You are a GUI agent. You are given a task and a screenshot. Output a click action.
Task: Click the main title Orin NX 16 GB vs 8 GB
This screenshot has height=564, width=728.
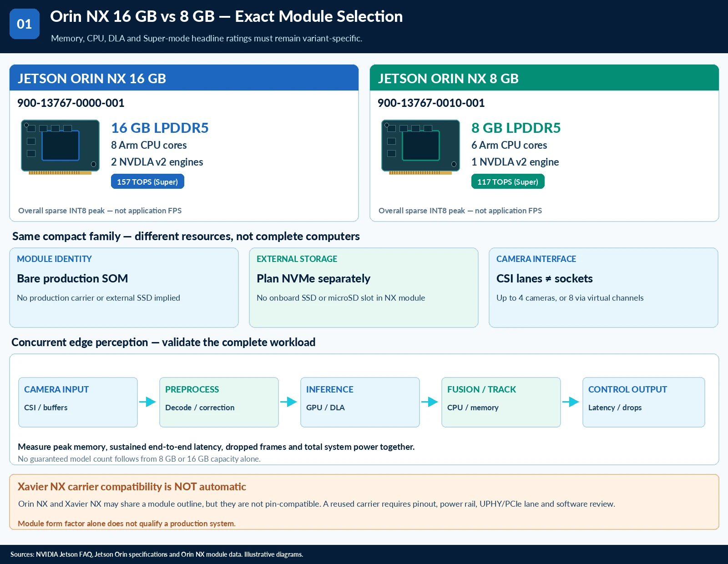226,16
